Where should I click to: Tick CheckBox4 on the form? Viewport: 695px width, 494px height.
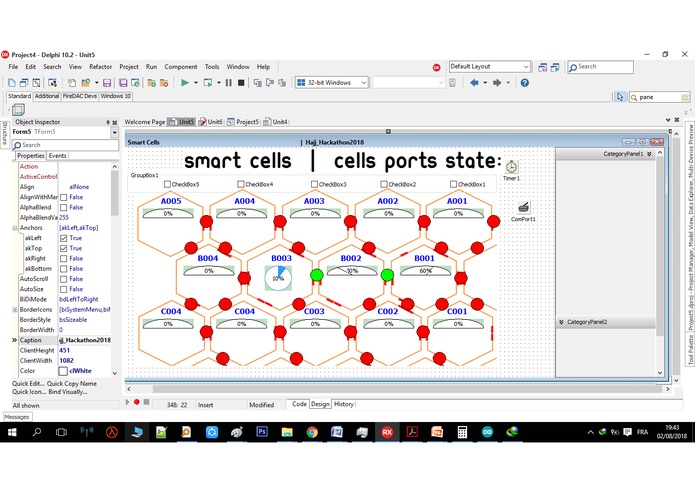point(241,184)
